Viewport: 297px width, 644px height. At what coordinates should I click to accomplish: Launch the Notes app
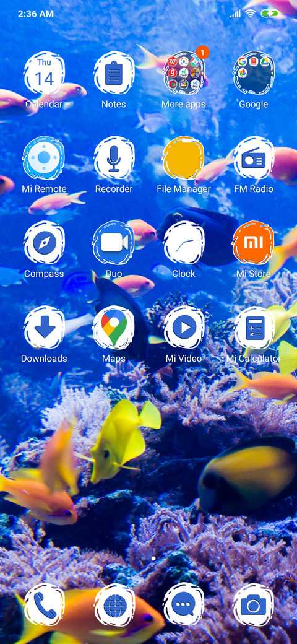pyautogui.click(x=114, y=73)
